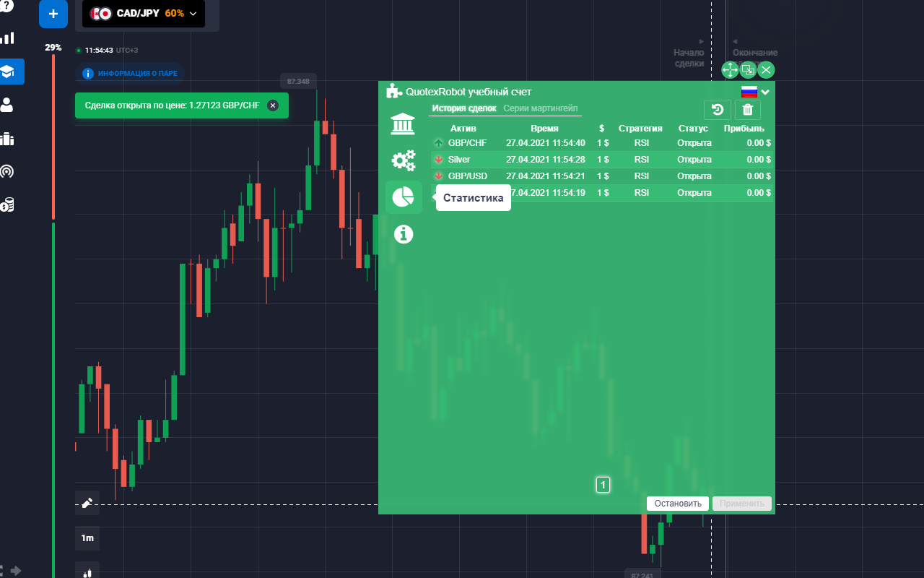Screen dimensions: 924x578
Task: Click the Статистика tooltip label
Action: [474, 198]
